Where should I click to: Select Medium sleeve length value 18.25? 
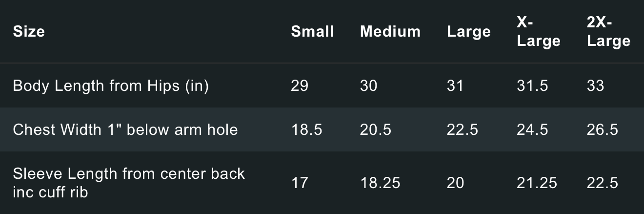click(x=380, y=183)
